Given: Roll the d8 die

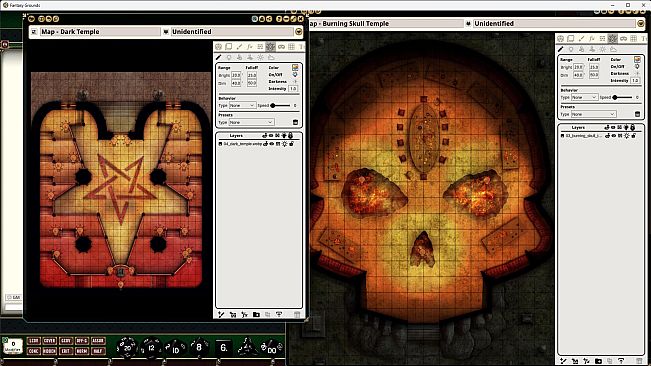Looking at the screenshot, I should [198, 347].
